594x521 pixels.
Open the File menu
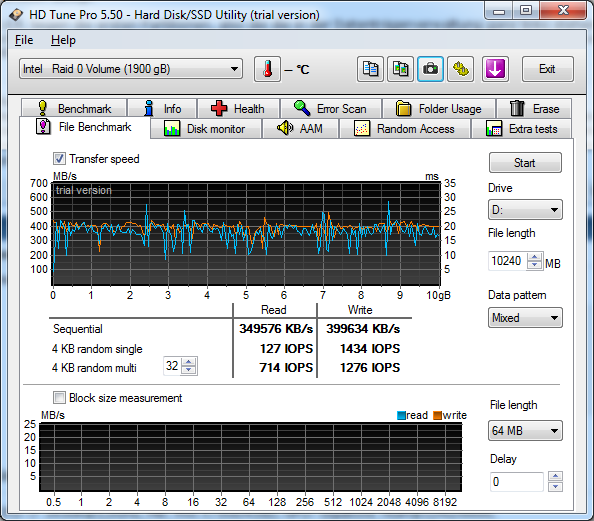pos(24,40)
